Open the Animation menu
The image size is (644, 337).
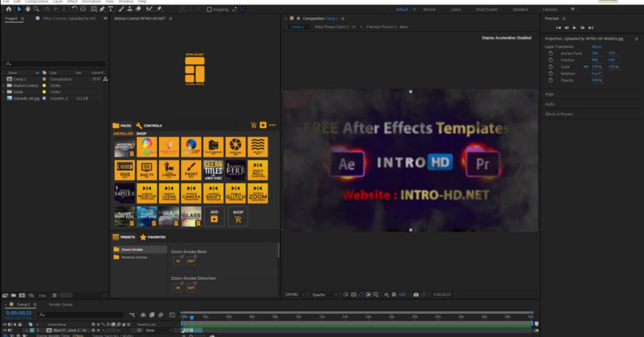pos(91,2)
